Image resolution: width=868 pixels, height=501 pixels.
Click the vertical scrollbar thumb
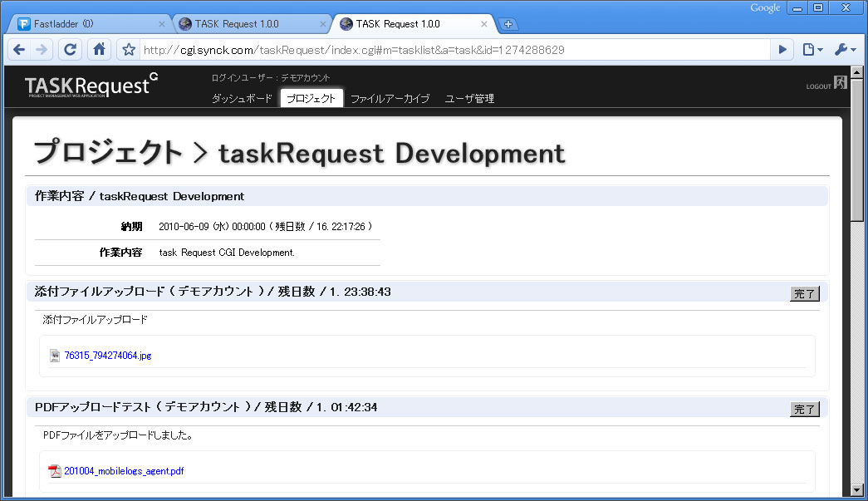click(x=857, y=150)
